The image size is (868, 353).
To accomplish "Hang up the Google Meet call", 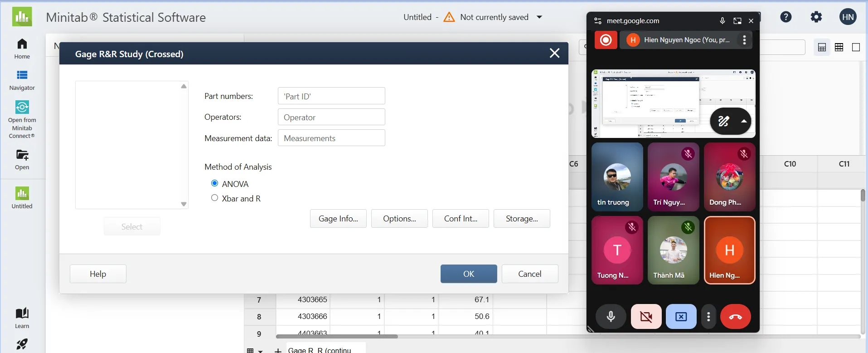I will (735, 316).
